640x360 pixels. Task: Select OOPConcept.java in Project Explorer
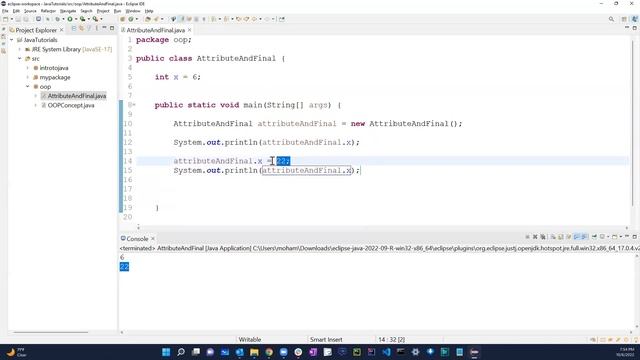click(71, 105)
